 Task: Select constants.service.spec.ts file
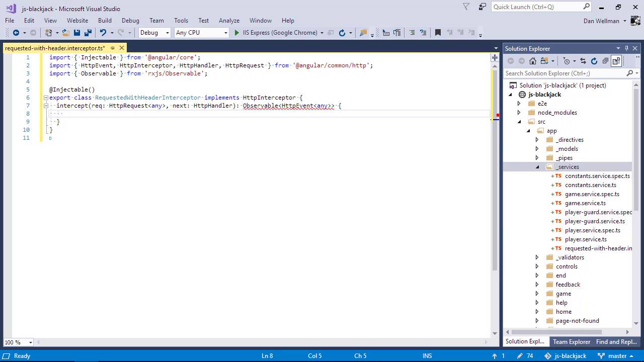point(597,176)
